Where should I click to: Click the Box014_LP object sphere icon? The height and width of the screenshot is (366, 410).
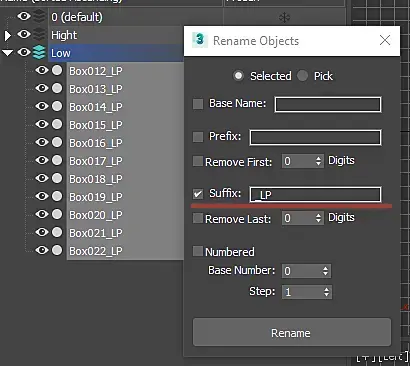tap(57, 106)
